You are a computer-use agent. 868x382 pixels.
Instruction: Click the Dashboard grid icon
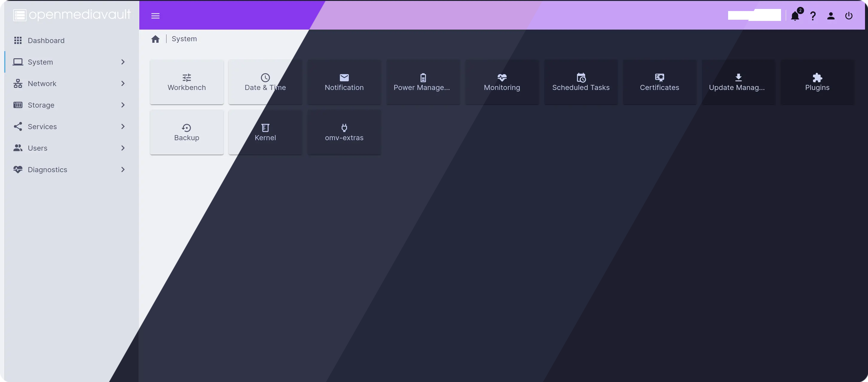[x=18, y=40]
